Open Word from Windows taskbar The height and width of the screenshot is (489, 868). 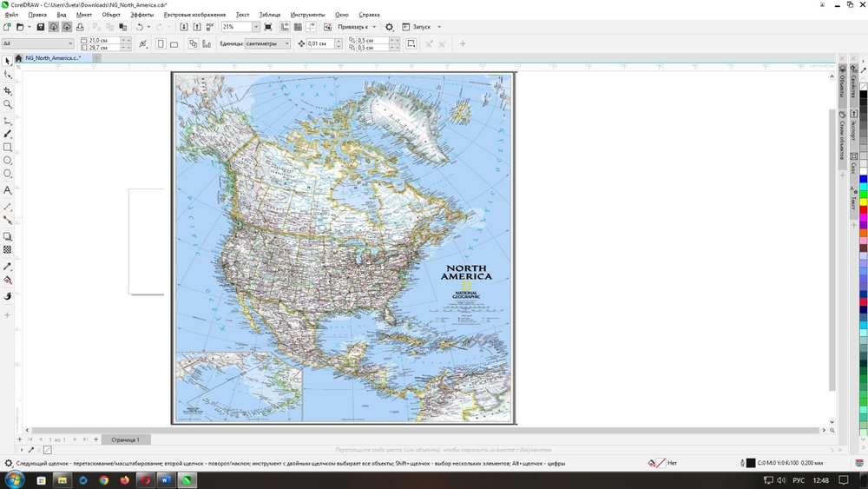tap(166, 480)
